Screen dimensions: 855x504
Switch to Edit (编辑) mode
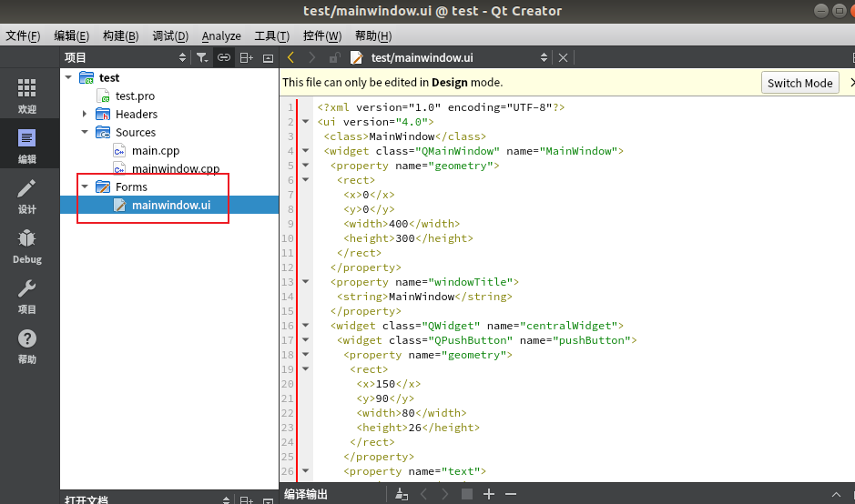click(26, 145)
